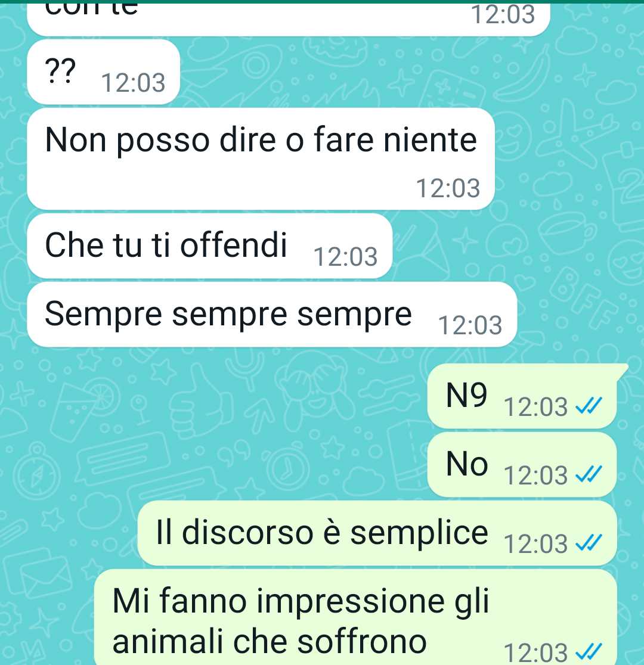Click the read checkmarks on the "N9" message
Image resolution: width=644 pixels, height=665 pixels.
coord(589,406)
